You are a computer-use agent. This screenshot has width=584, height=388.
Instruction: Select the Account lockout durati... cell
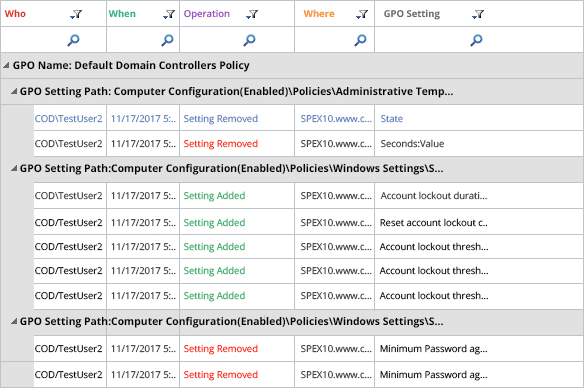point(434,196)
